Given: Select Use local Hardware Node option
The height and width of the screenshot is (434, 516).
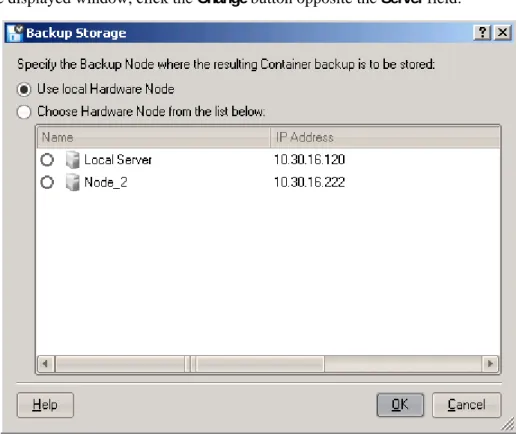Looking at the screenshot, I should coord(24,89).
